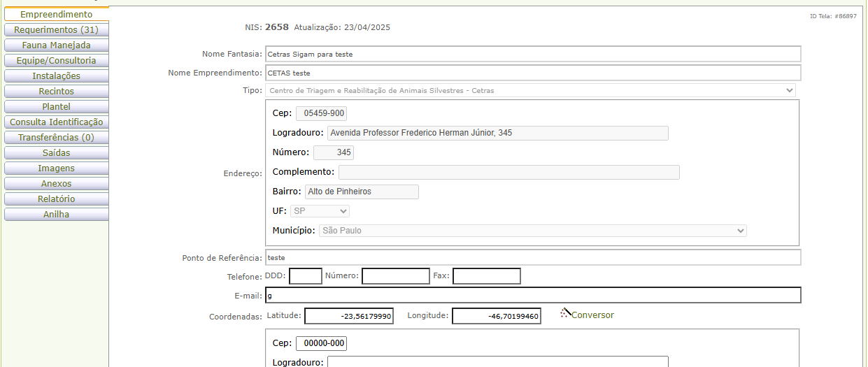
Task: Click the Latitude coordinate field
Action: point(349,317)
